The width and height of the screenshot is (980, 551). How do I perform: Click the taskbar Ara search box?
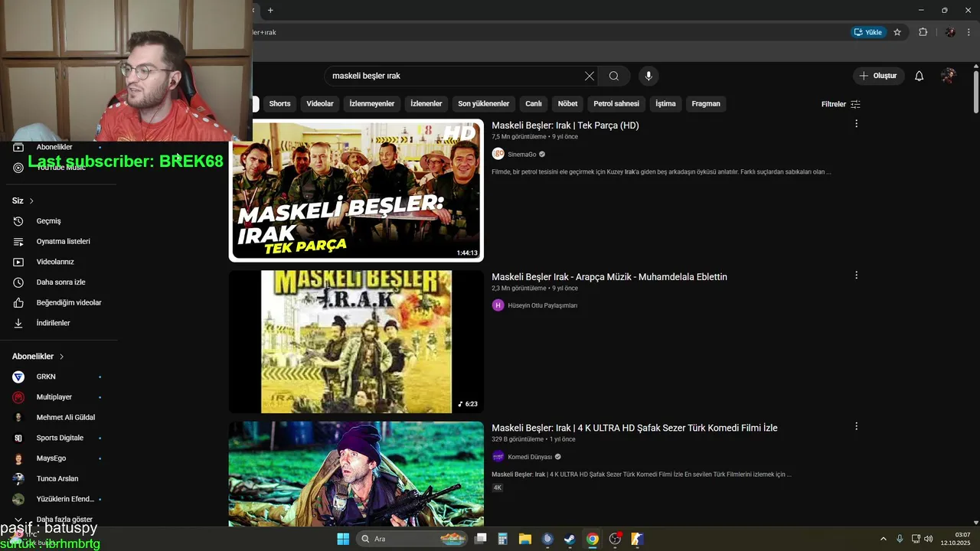point(410,539)
